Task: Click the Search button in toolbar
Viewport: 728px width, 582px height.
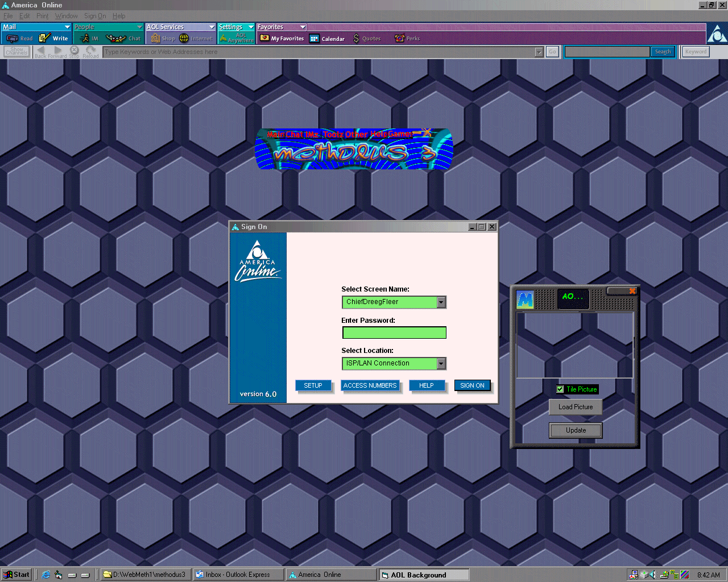Action: [663, 52]
